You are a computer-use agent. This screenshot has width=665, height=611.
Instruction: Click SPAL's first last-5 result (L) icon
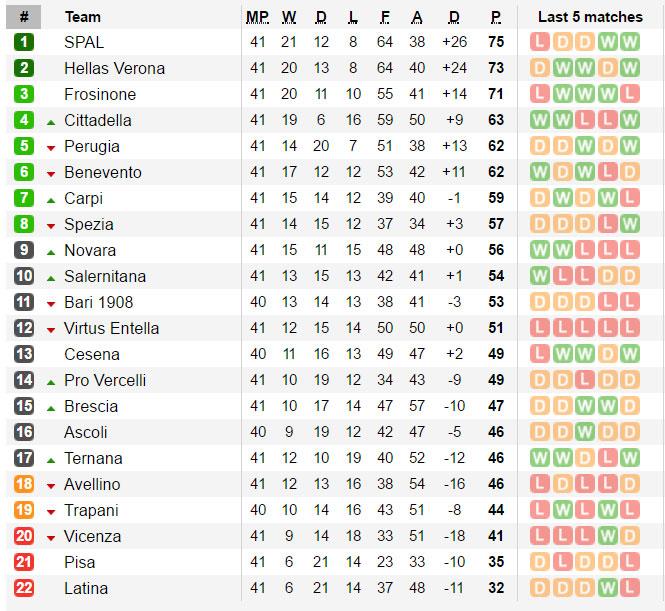(540, 42)
